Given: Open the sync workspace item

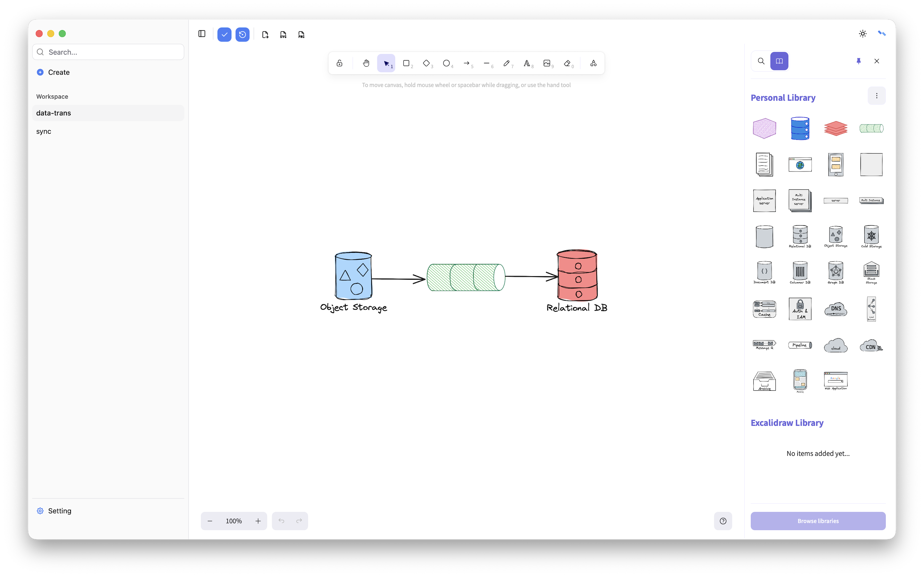Looking at the screenshot, I should [x=44, y=131].
